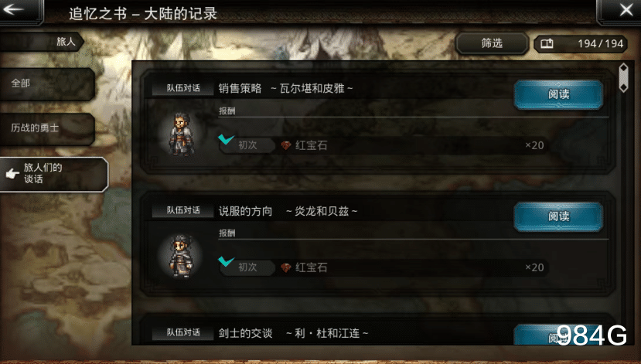Image resolution: width=641 pixels, height=364 pixels.
Task: Click the checkmark beside first 初次 reward
Action: (x=226, y=139)
